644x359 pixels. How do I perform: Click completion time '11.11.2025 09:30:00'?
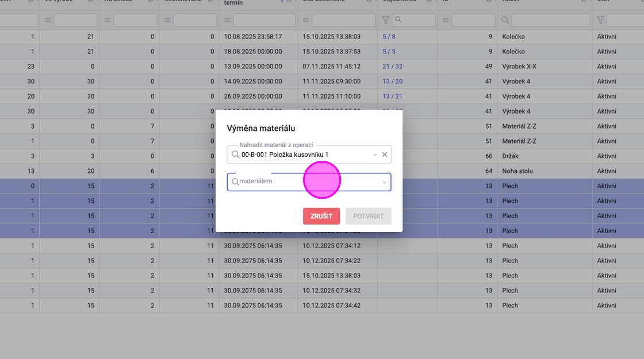tap(331, 82)
